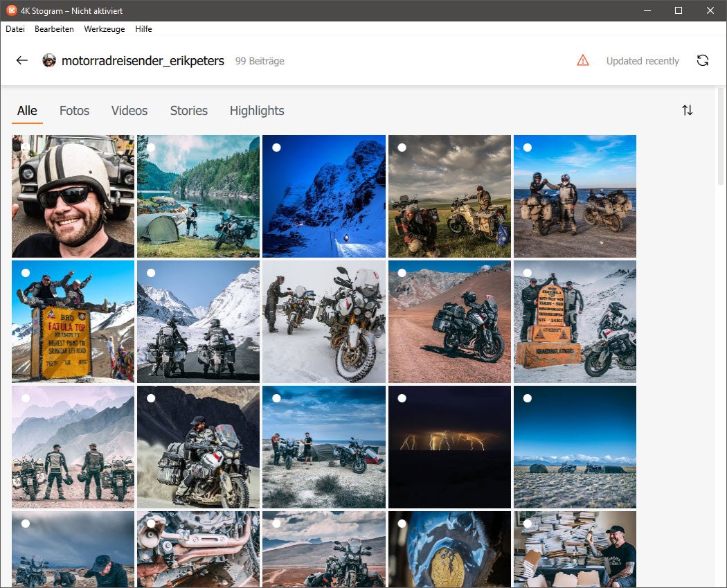Select the lake camping tent photo checkbox
Image resolution: width=727 pixels, height=588 pixels.
[x=151, y=148]
